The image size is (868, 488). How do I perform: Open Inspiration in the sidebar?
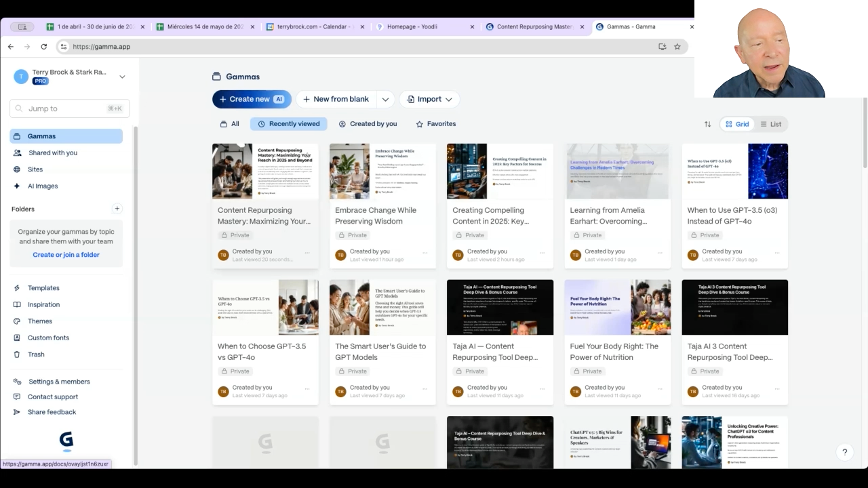pyautogui.click(x=66, y=304)
